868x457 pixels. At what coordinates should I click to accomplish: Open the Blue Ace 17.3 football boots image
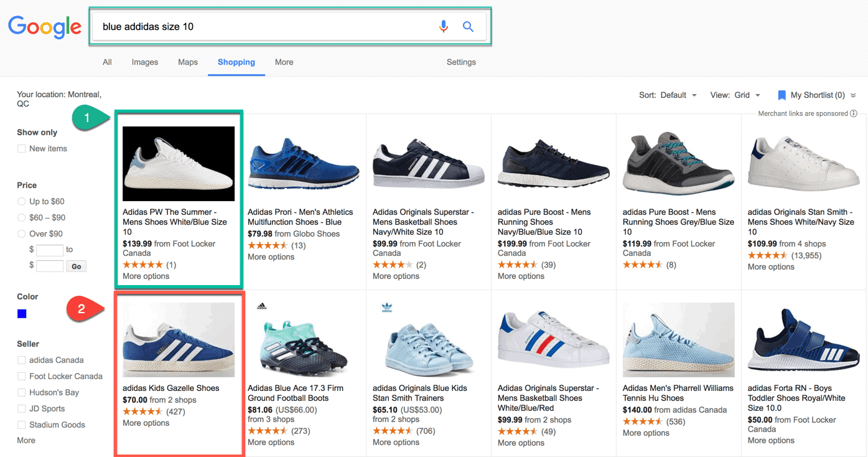coord(304,340)
